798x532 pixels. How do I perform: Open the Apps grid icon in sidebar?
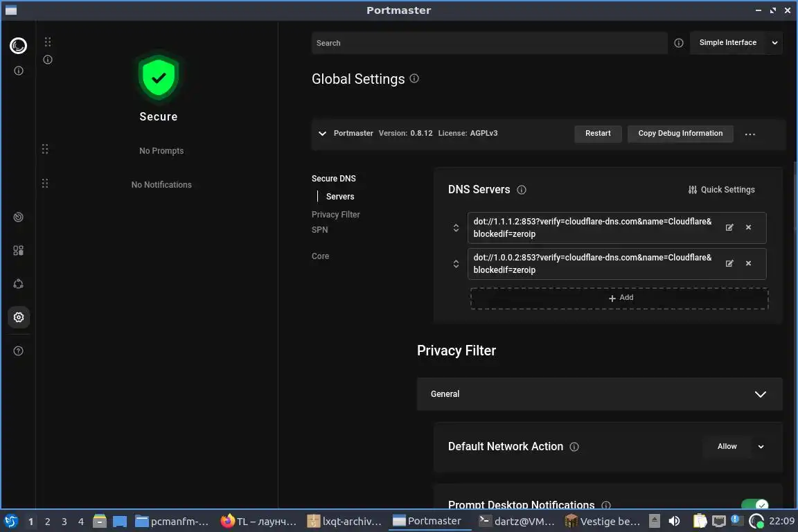tap(18, 251)
